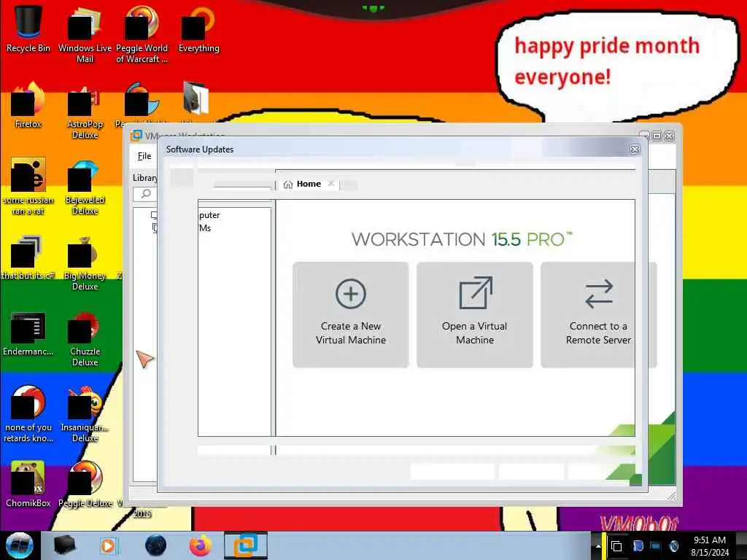Click the overlapping windows tray icon
Screen dimensions: 747x560
[x=616, y=546]
